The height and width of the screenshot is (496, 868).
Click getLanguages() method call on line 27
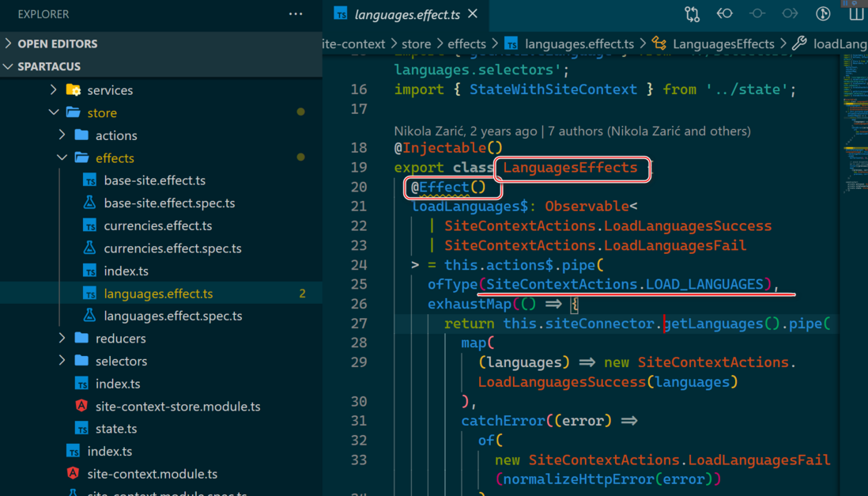(721, 324)
